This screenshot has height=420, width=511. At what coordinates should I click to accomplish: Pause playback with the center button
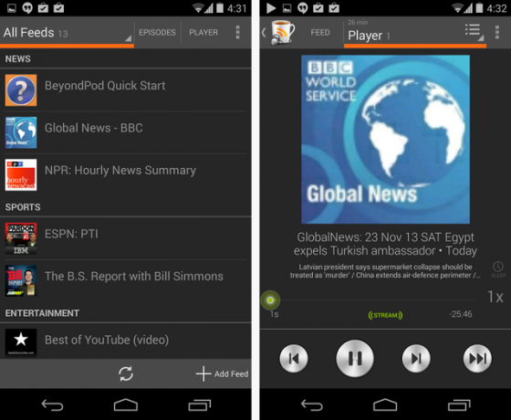355,358
